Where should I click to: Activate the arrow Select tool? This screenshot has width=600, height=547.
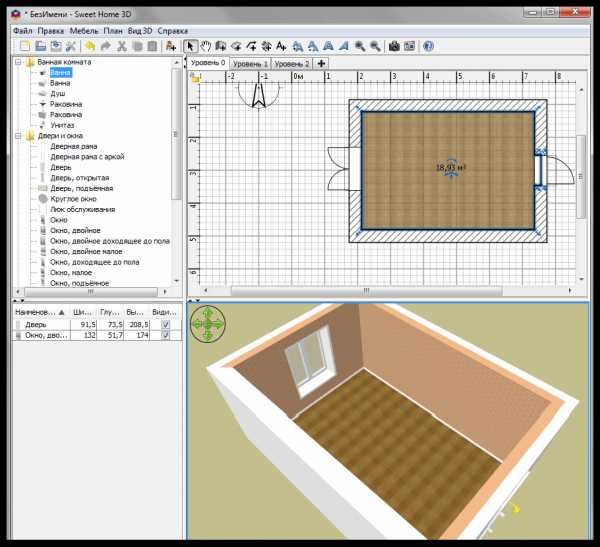click(x=191, y=46)
